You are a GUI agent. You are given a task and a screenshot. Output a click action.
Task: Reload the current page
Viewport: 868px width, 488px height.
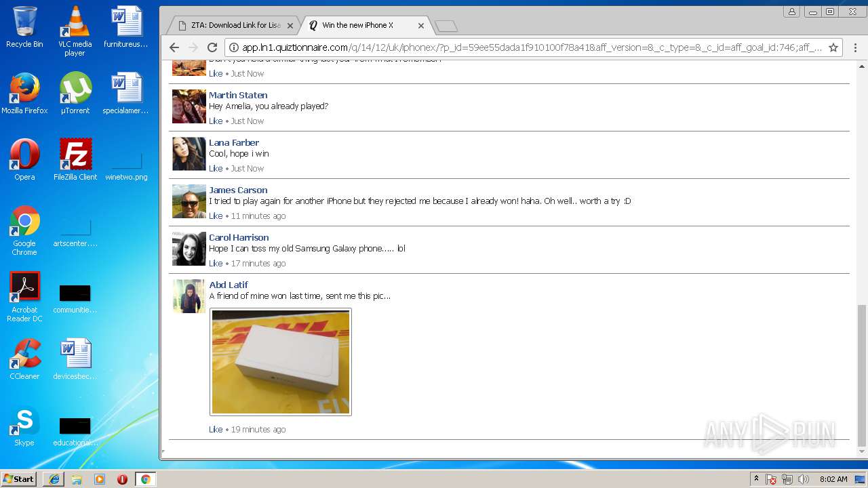coord(212,47)
